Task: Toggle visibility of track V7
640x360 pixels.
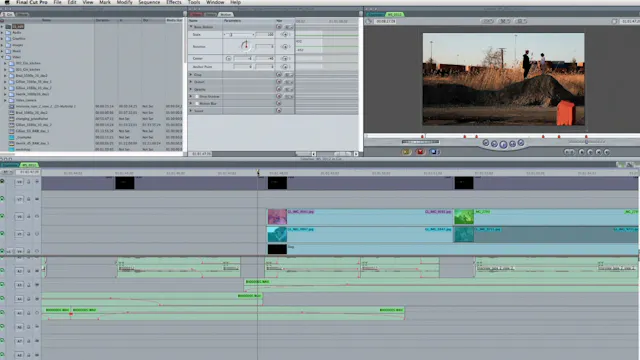Action: pos(2,199)
